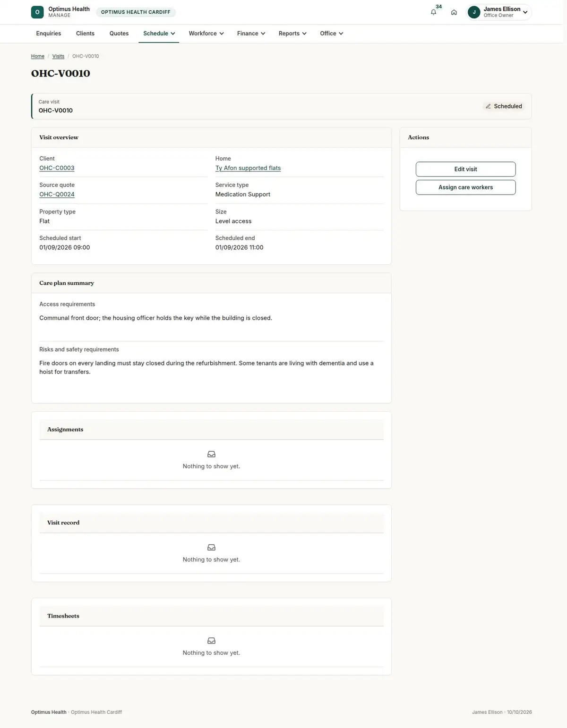567x728 pixels.
Task: Expand the Reports menu dropdown
Action: (x=292, y=34)
